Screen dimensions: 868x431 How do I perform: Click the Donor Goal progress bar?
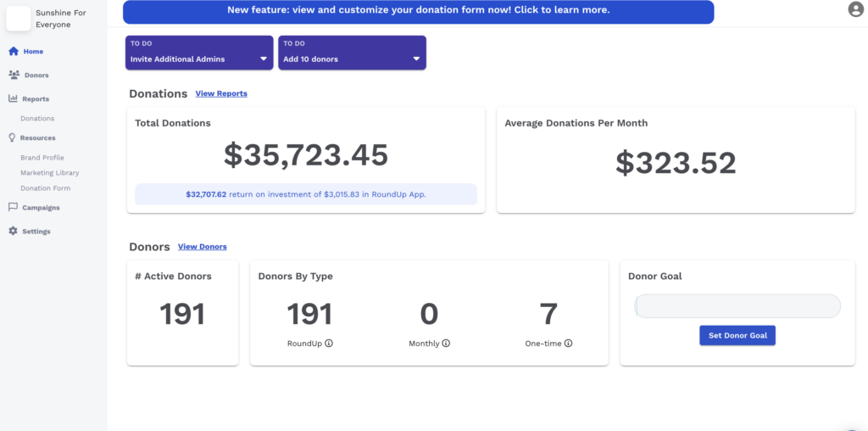coord(737,305)
